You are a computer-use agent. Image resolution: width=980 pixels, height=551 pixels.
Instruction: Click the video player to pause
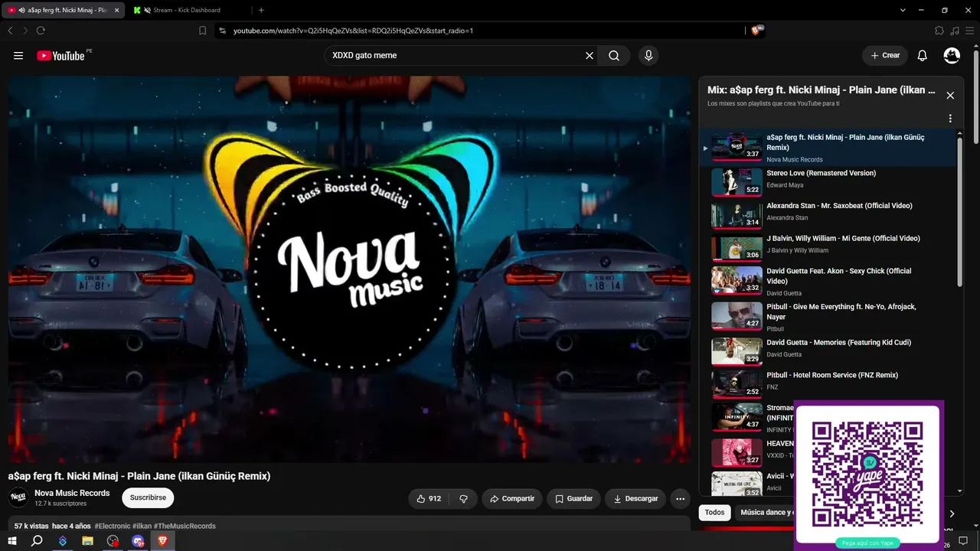tap(349, 269)
